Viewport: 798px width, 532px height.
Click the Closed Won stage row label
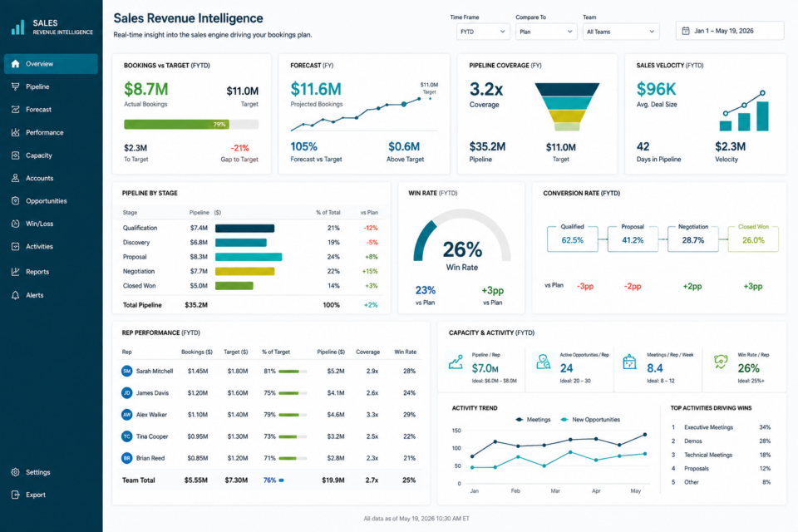tap(139, 286)
